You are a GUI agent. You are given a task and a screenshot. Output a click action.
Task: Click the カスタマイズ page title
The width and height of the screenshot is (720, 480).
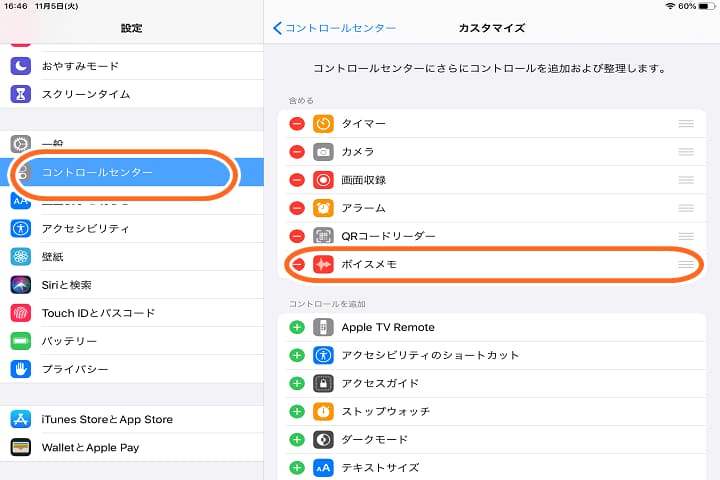(x=492, y=28)
